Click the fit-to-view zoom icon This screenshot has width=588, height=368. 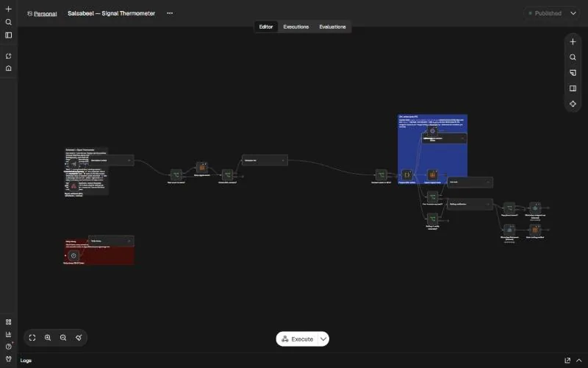(x=32, y=338)
